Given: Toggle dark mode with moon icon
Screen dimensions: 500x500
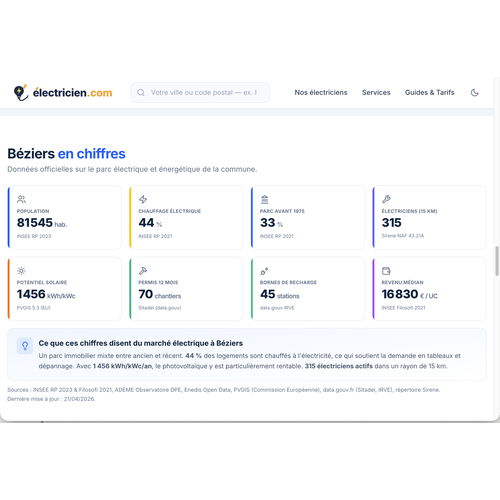Looking at the screenshot, I should pos(475,92).
